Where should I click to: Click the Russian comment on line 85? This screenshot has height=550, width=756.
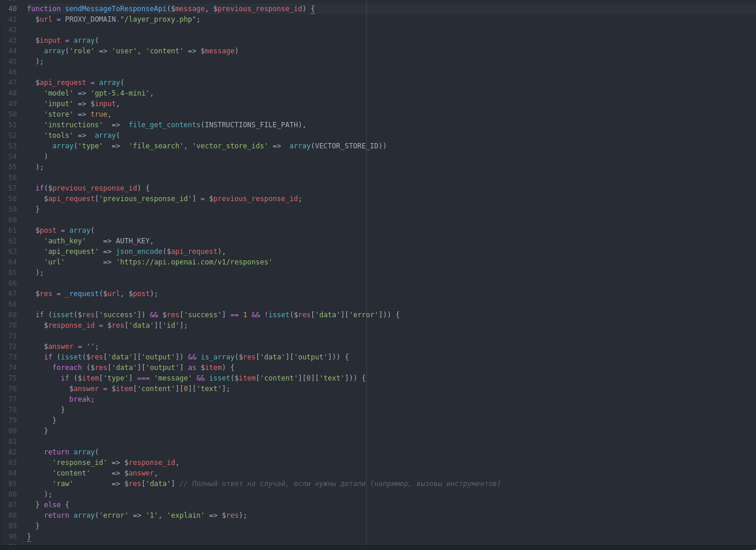pos(340,484)
